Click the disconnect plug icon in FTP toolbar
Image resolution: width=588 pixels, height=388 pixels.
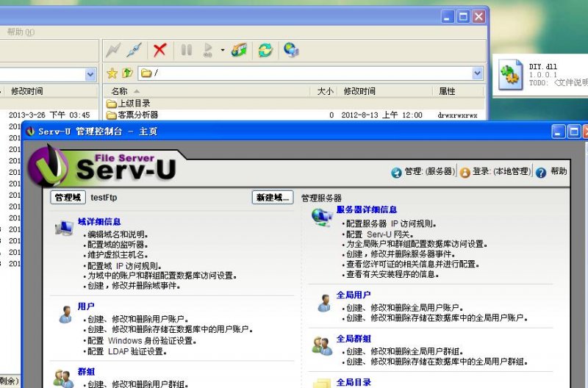(x=134, y=50)
